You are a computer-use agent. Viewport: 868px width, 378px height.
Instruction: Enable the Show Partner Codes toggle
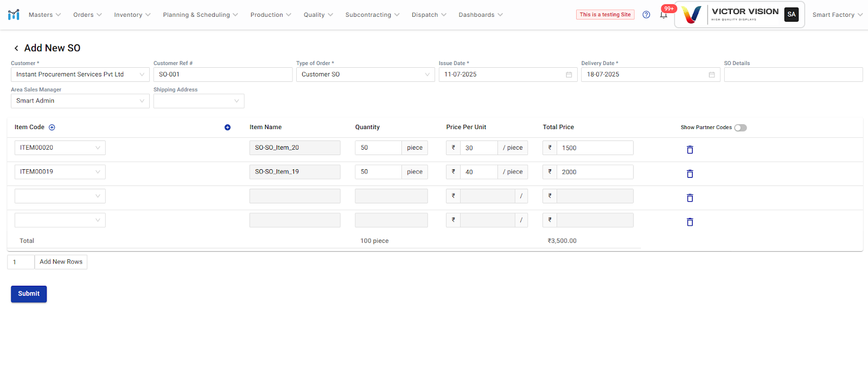click(741, 128)
